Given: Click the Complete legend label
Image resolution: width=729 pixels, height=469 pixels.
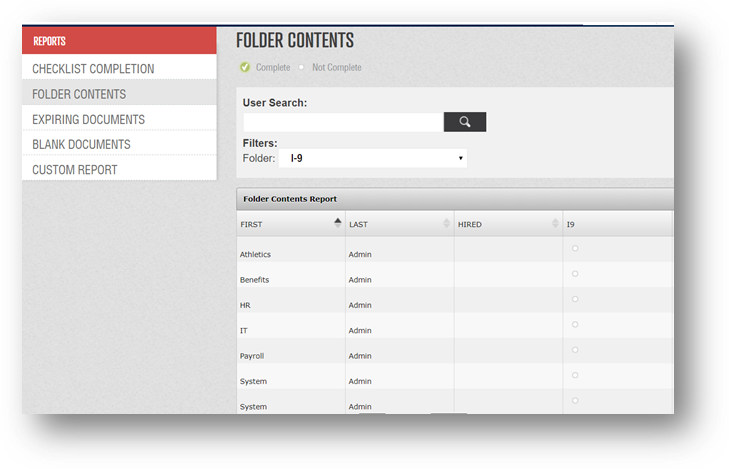Looking at the screenshot, I should tap(273, 67).
